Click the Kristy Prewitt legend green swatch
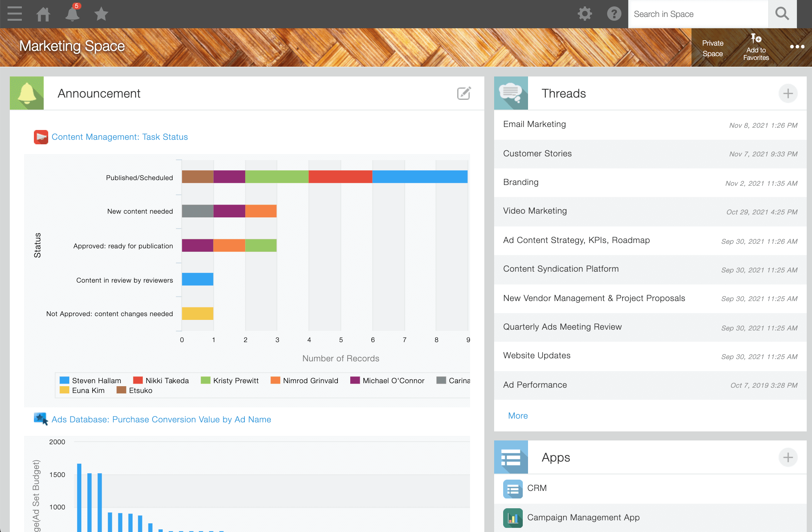 click(x=205, y=380)
